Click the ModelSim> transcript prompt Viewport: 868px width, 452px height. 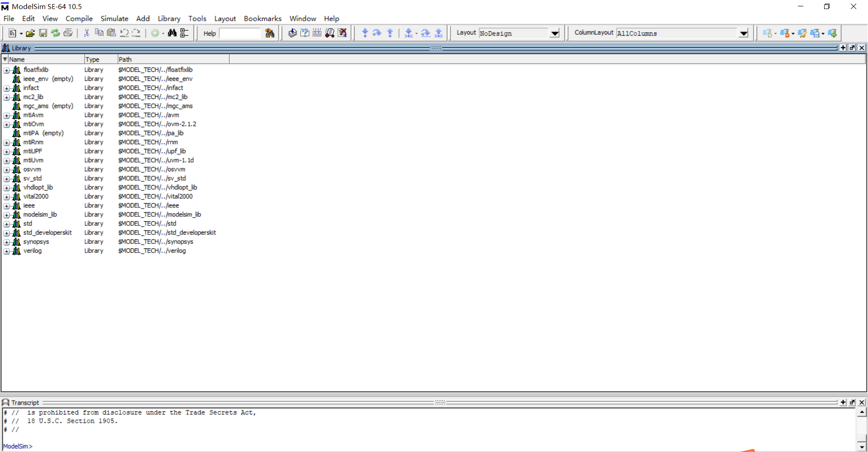tap(18, 446)
